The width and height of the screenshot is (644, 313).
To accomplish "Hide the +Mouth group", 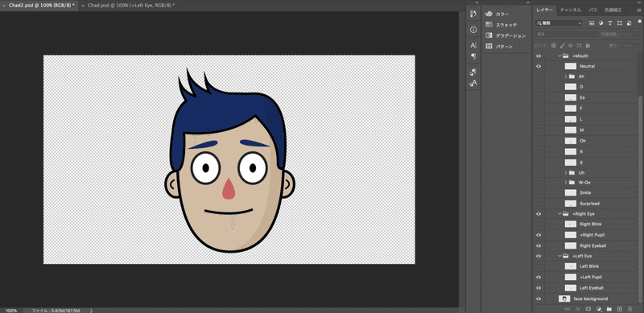I will [539, 56].
